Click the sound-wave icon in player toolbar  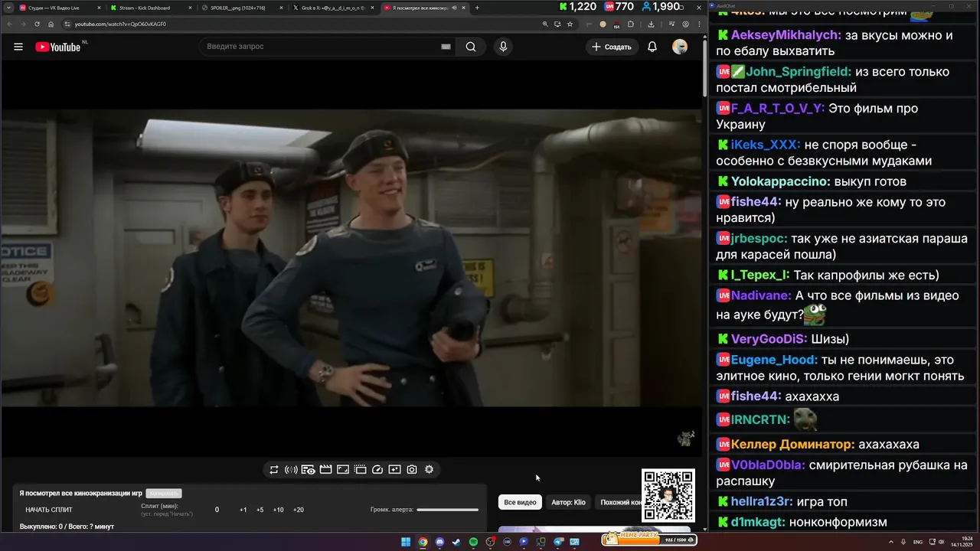point(291,470)
